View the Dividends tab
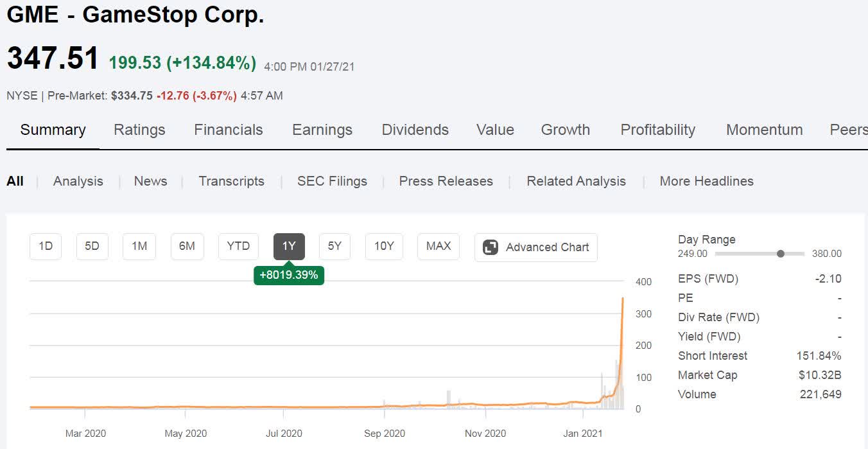Screen dimensions: 868x449 pos(415,130)
